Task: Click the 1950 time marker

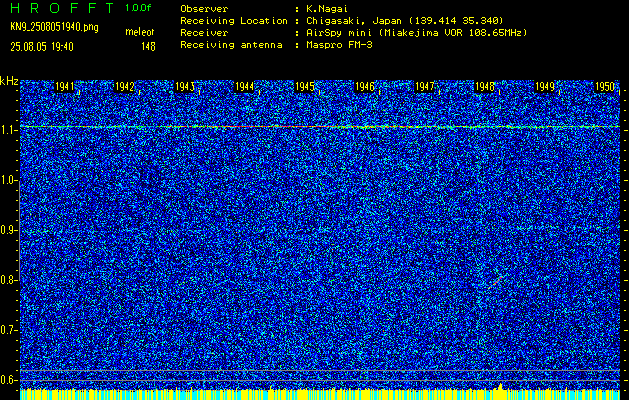Action: [x=605, y=87]
